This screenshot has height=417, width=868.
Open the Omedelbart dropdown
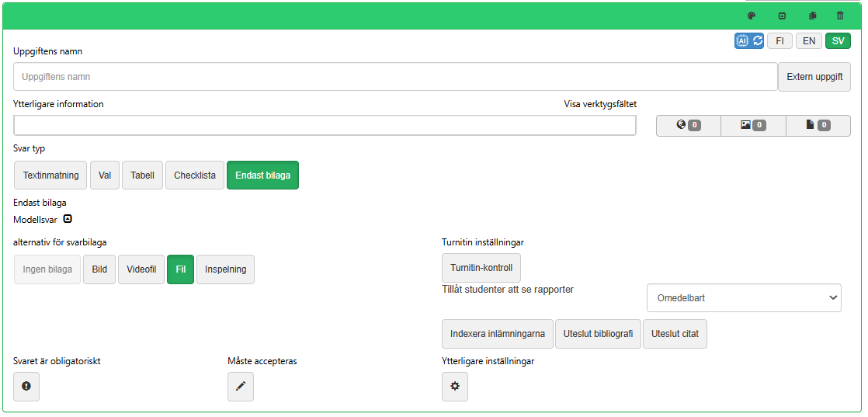pos(744,297)
